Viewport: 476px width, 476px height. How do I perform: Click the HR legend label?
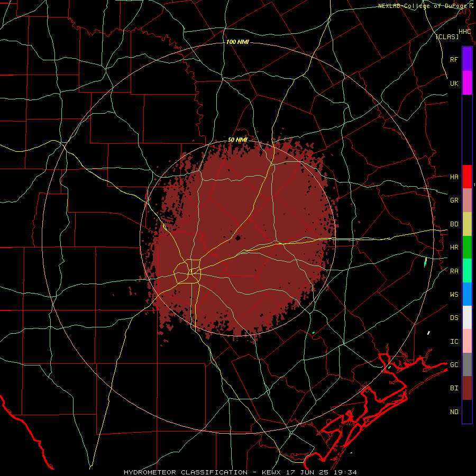click(454, 248)
